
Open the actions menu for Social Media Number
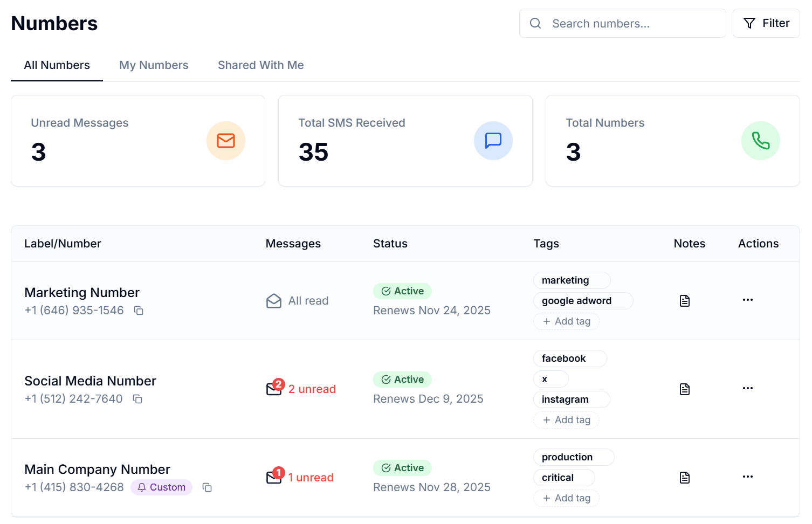tap(747, 389)
